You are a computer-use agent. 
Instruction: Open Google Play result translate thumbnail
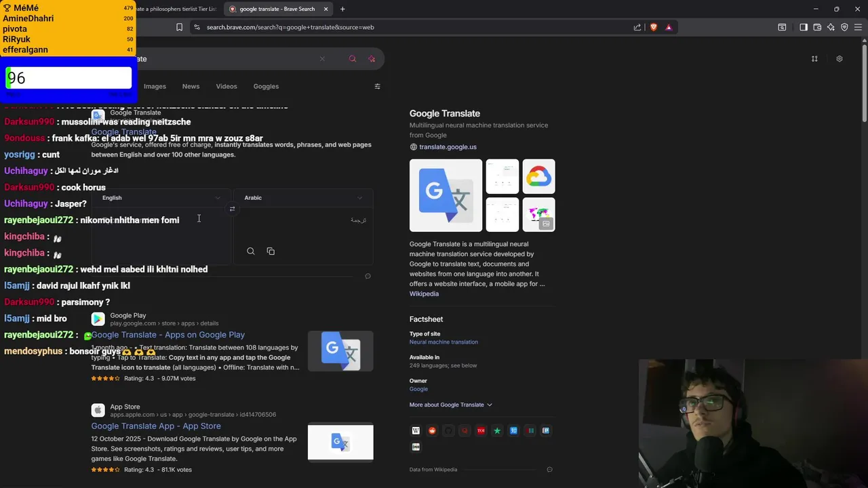tap(340, 351)
